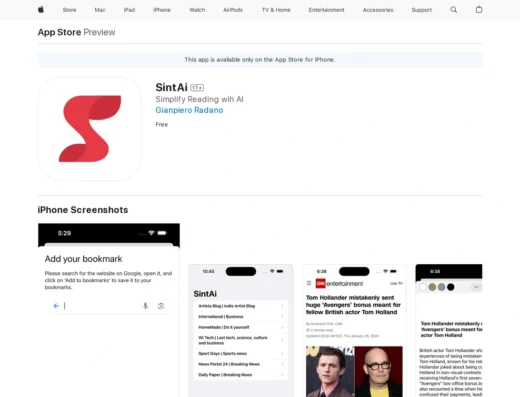Screen dimensions: 520x397
Task: Expand Sport Days | Sports news chevron
Action: [282, 353]
